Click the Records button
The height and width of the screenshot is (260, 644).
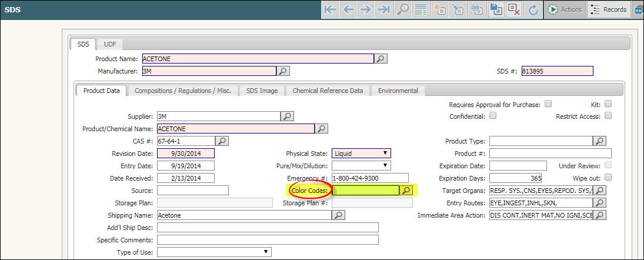click(609, 9)
